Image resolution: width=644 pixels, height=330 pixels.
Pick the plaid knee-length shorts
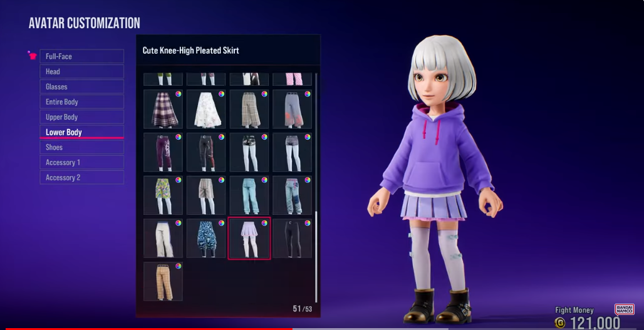pyautogui.click(x=206, y=195)
